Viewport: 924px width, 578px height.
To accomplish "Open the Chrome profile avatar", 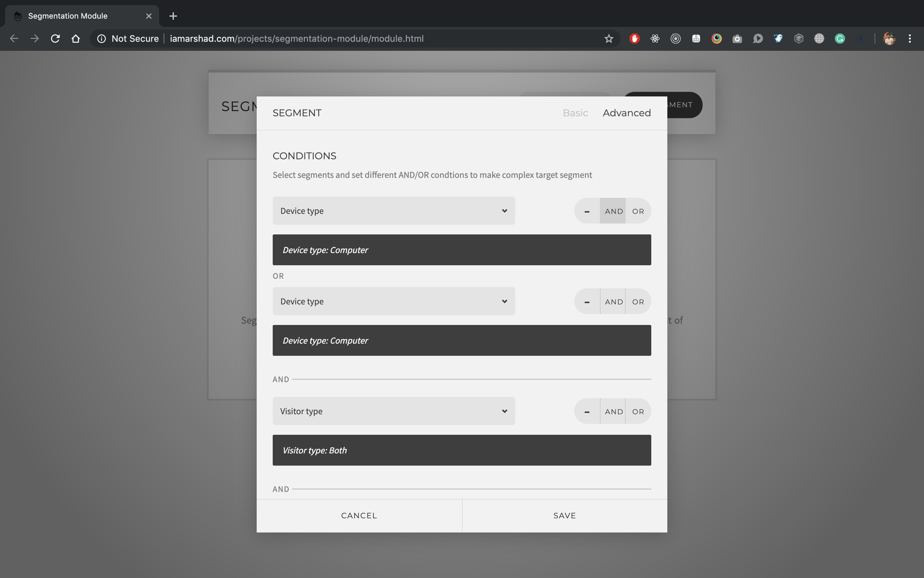I will tap(889, 39).
